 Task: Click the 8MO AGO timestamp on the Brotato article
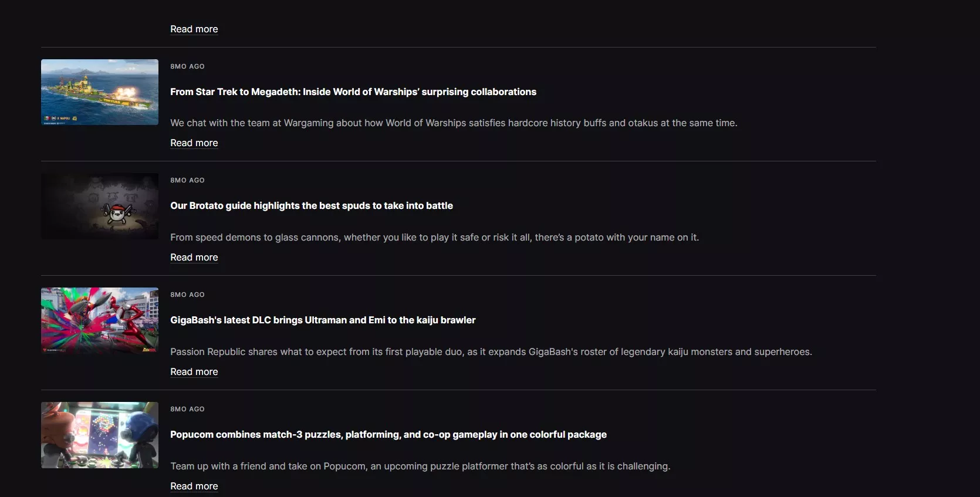tap(187, 181)
